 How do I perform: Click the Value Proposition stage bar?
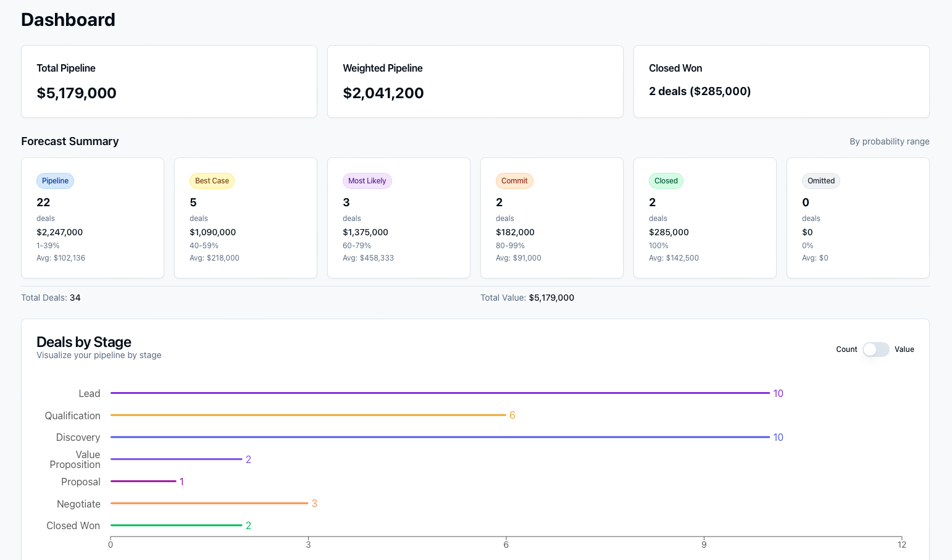coord(176,459)
